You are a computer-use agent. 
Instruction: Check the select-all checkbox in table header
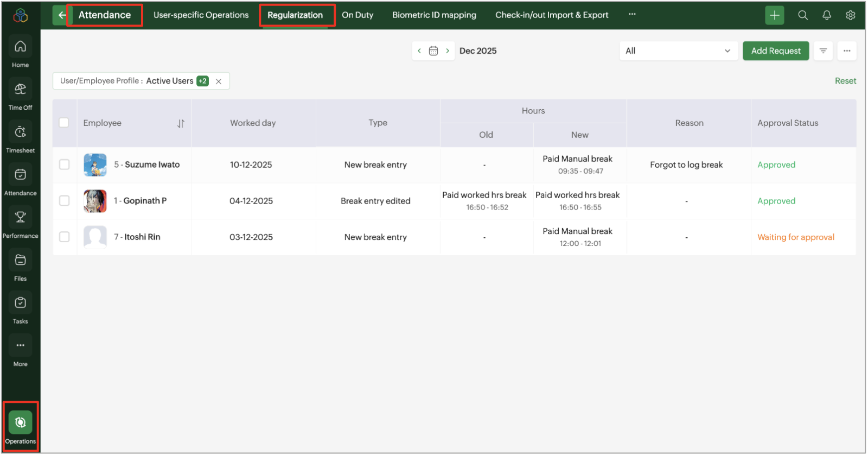(x=64, y=123)
